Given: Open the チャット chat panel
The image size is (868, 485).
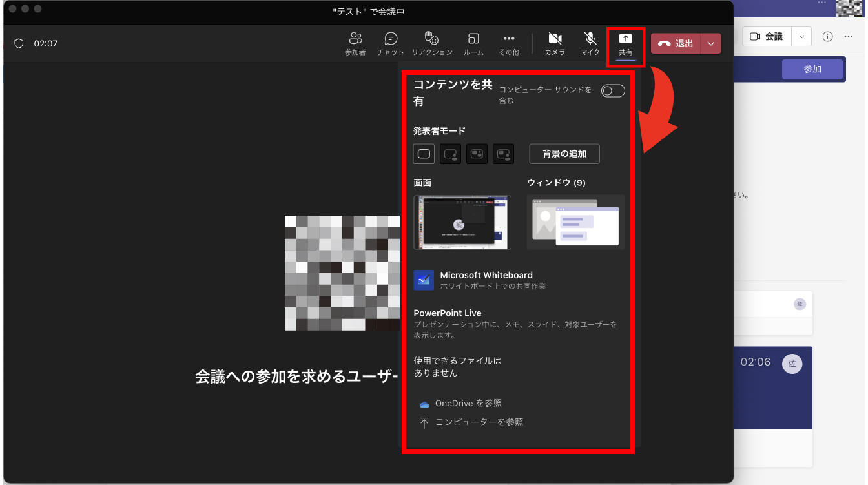Looking at the screenshot, I should tap(391, 43).
